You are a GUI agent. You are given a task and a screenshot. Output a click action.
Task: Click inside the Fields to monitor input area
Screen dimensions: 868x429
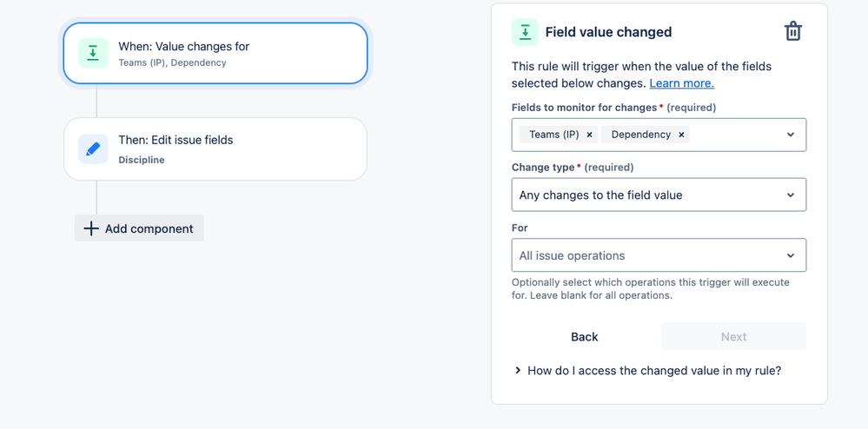pyautogui.click(x=734, y=135)
